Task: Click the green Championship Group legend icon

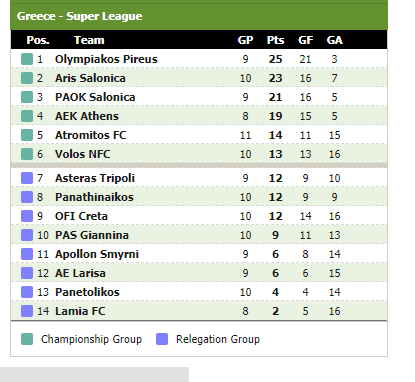Action: (x=27, y=339)
